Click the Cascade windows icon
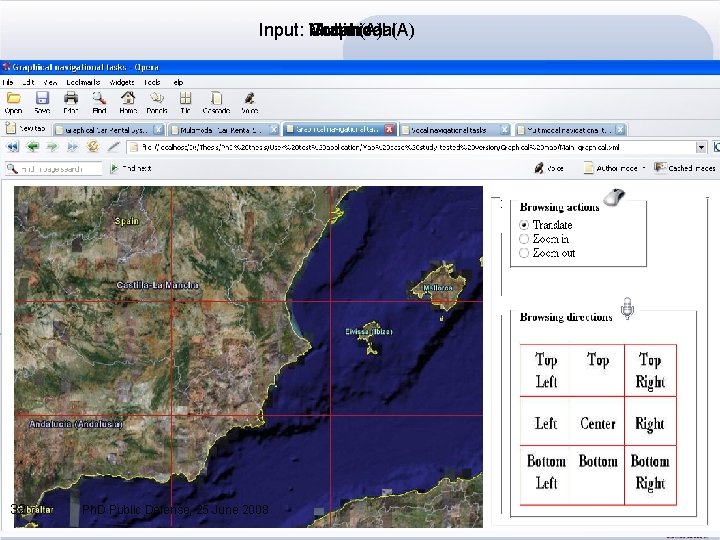 pyautogui.click(x=217, y=98)
